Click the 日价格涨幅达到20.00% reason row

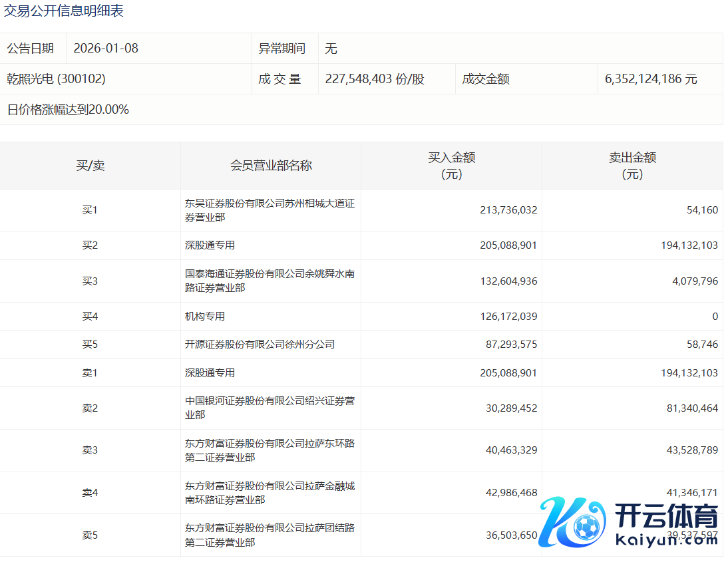click(x=68, y=110)
